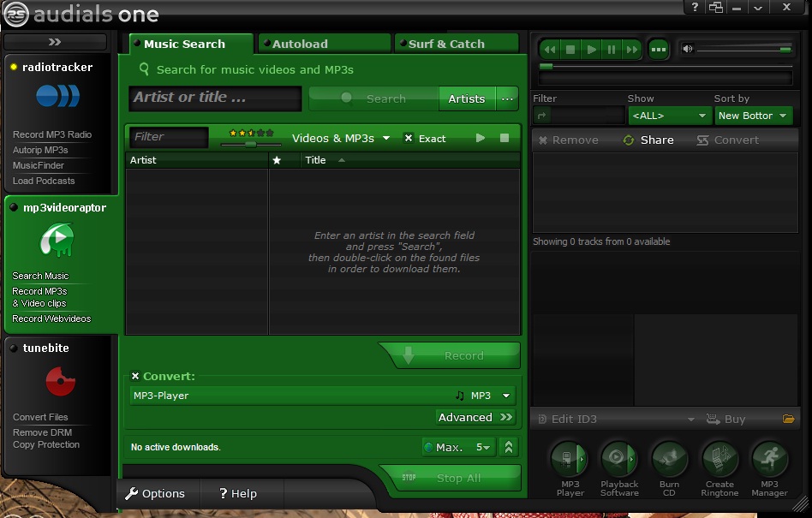Open the Sort by dropdown
The image size is (812, 518).
(752, 116)
